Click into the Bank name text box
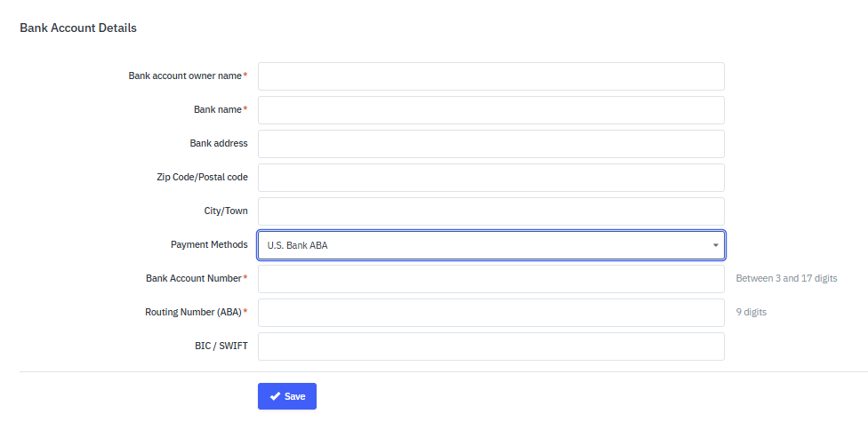The image size is (868, 430). tap(491, 110)
